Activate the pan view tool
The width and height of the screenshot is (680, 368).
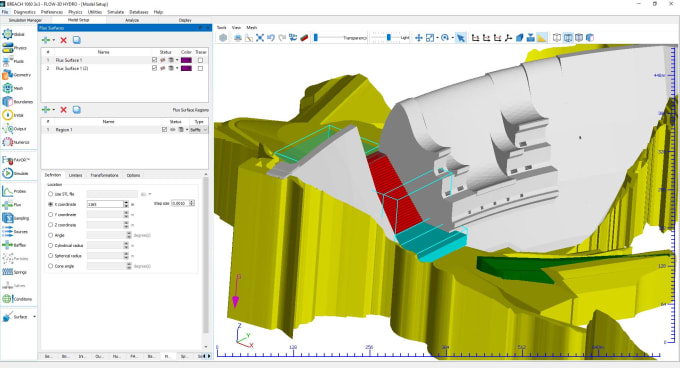[x=418, y=38]
